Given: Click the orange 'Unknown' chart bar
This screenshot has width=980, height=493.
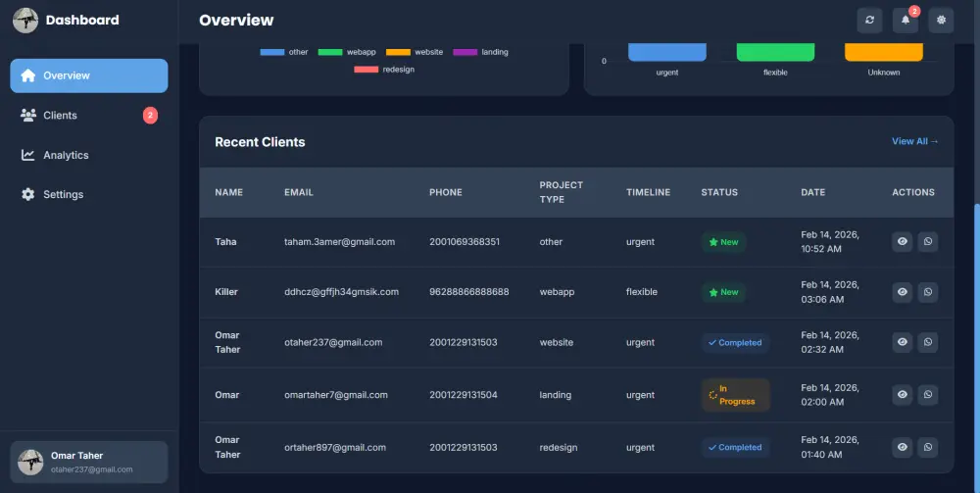Looking at the screenshot, I should tap(884, 52).
